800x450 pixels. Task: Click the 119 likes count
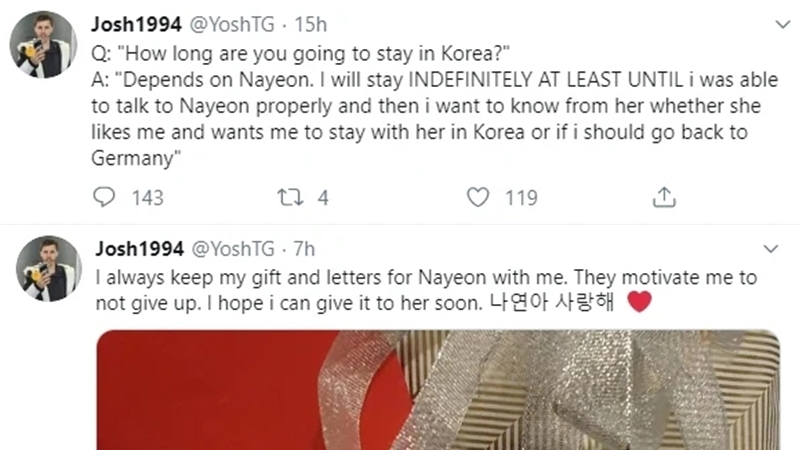point(520,198)
